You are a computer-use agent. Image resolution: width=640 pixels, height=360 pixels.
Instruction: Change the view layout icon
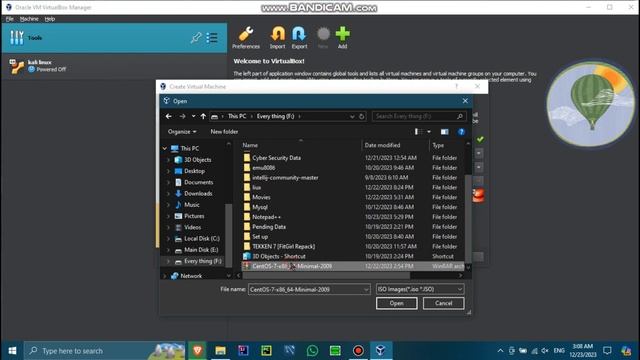click(418, 131)
